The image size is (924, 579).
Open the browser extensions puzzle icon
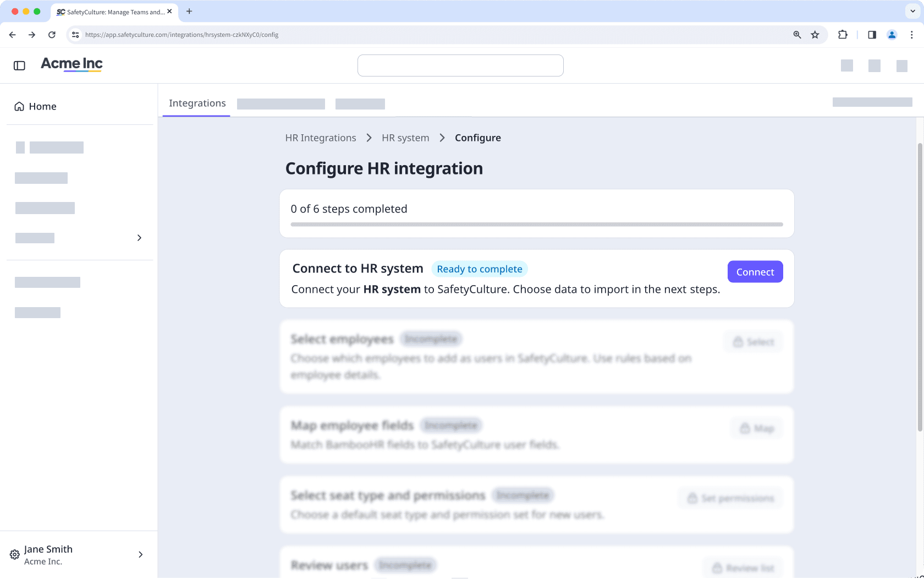click(843, 35)
